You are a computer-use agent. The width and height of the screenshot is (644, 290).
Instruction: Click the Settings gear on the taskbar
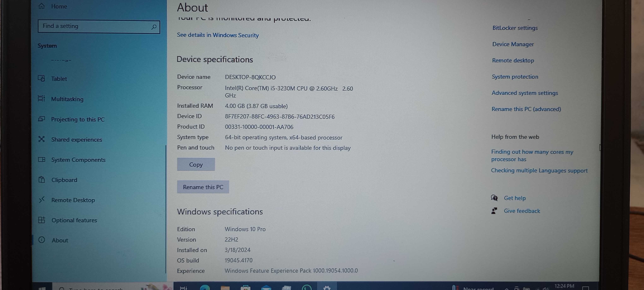327,287
